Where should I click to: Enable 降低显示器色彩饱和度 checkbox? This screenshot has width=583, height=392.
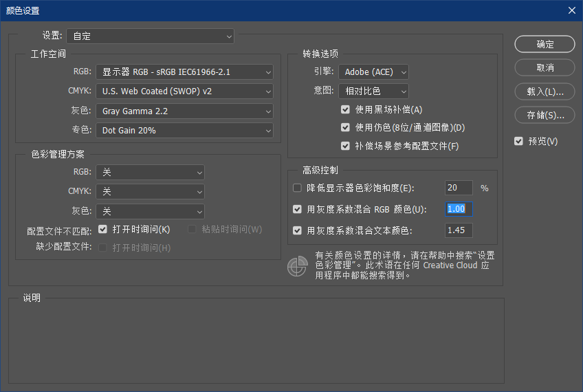point(298,188)
